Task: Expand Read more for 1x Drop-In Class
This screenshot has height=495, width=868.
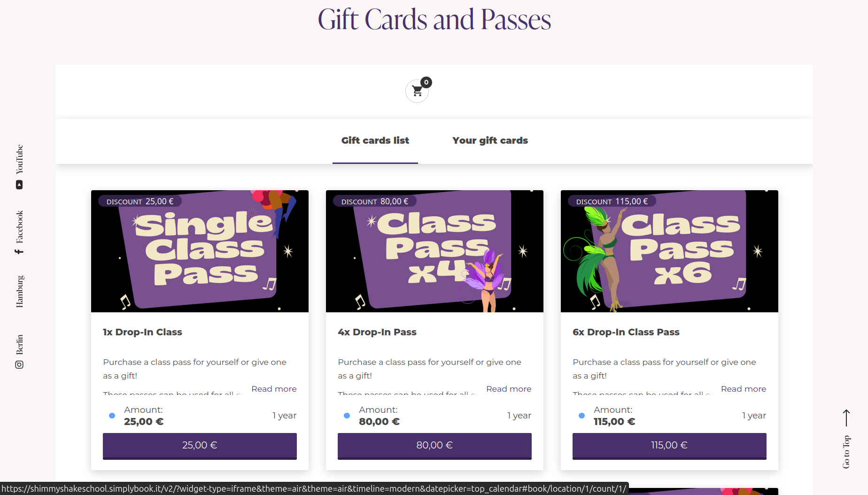Action: click(x=274, y=389)
